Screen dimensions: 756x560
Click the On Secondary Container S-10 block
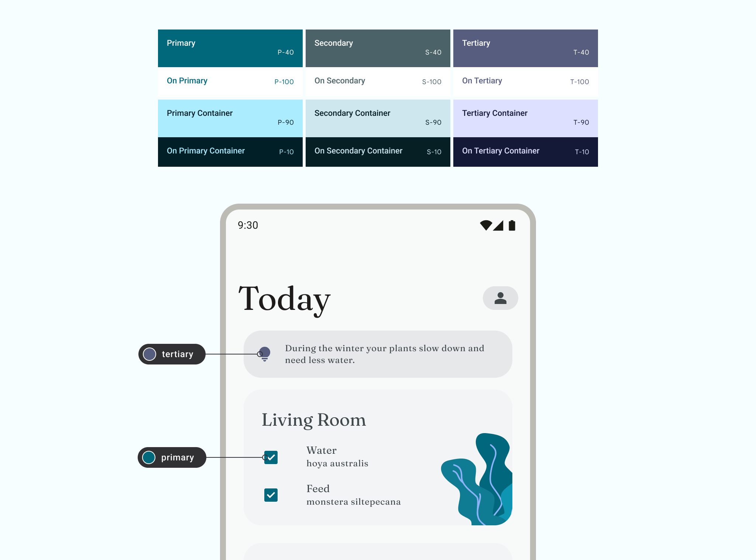tap(378, 151)
